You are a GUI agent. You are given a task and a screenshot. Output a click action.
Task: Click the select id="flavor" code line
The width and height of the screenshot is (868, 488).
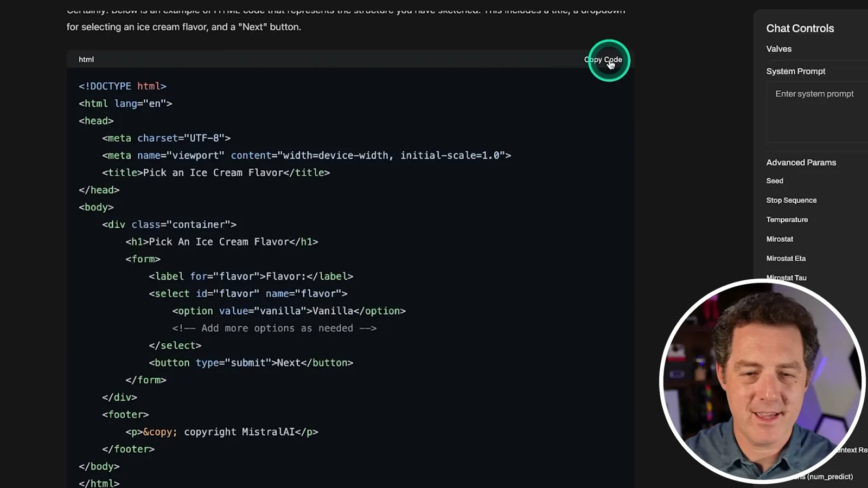pyautogui.click(x=248, y=294)
